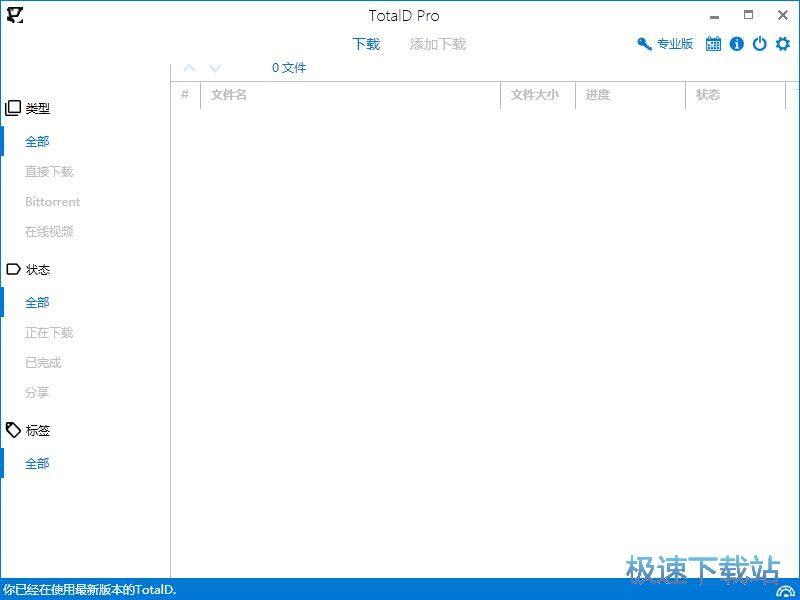This screenshot has width=800, height=600.
Task: Open the scheduler calendar icon
Action: click(x=713, y=44)
